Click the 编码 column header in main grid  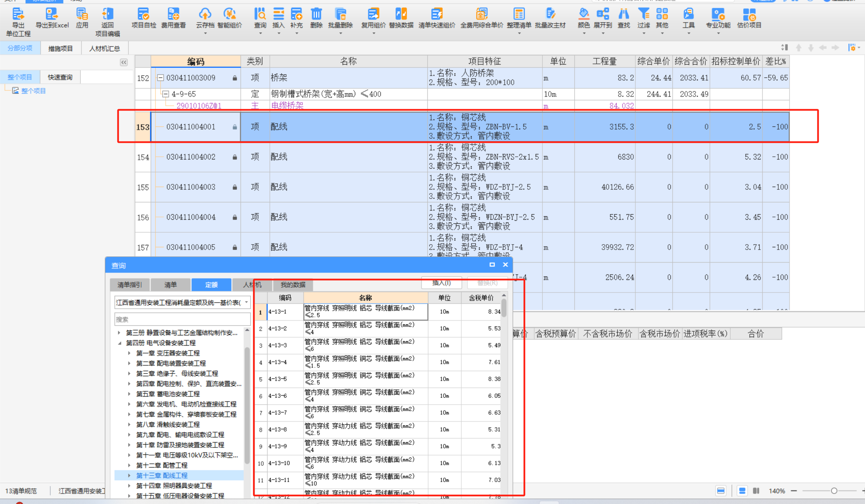pos(196,62)
